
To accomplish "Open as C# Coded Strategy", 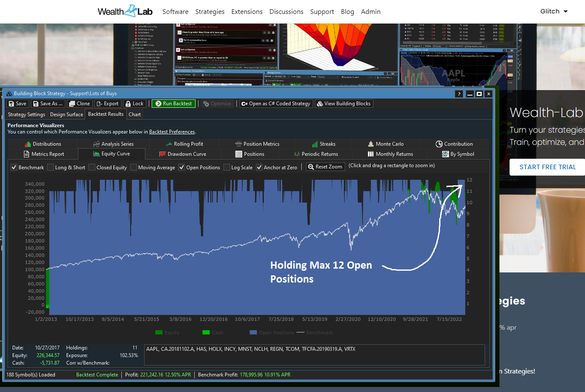I will (276, 104).
